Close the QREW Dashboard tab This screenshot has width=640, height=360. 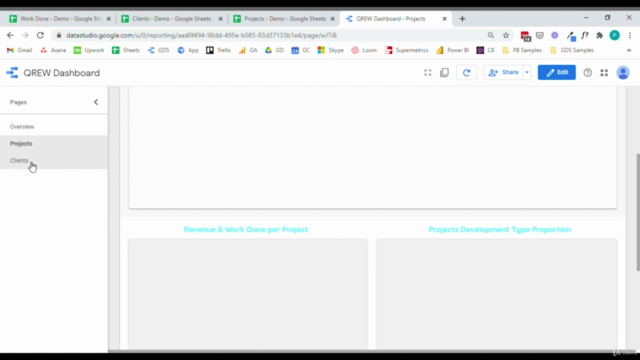tap(444, 19)
